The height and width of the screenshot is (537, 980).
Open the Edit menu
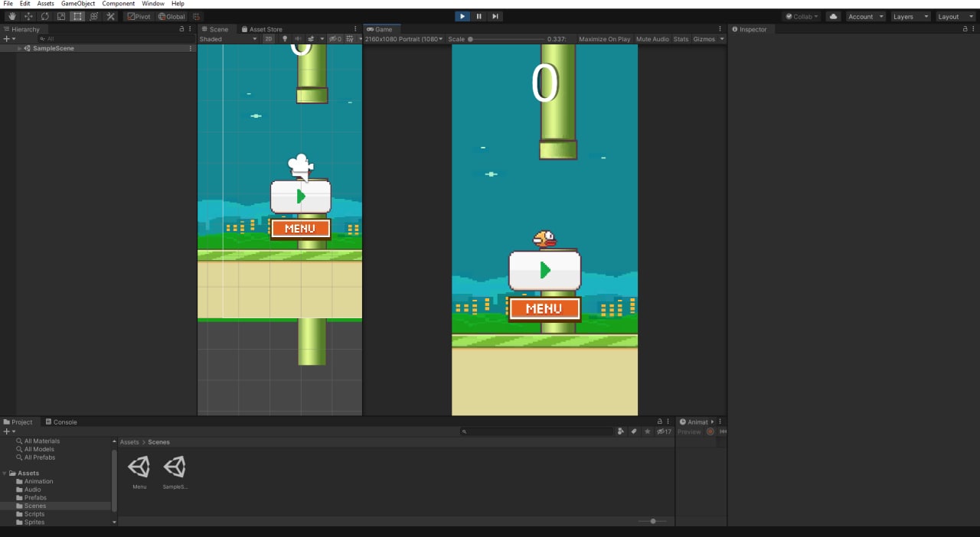25,4
